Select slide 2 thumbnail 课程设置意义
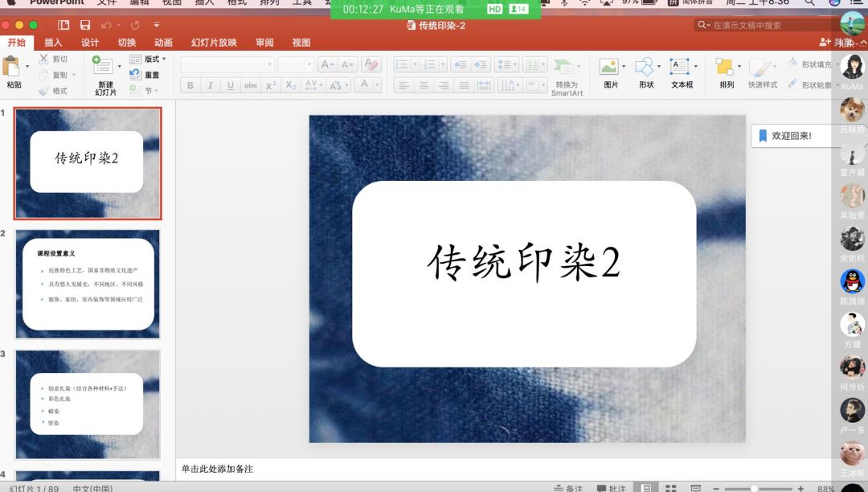This screenshot has width=868, height=492. point(88,284)
